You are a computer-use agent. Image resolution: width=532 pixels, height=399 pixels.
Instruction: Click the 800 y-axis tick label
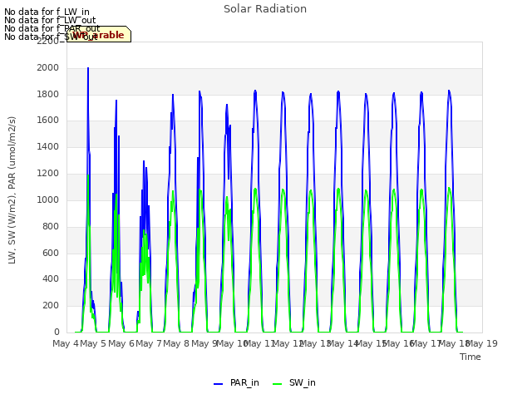point(51,226)
